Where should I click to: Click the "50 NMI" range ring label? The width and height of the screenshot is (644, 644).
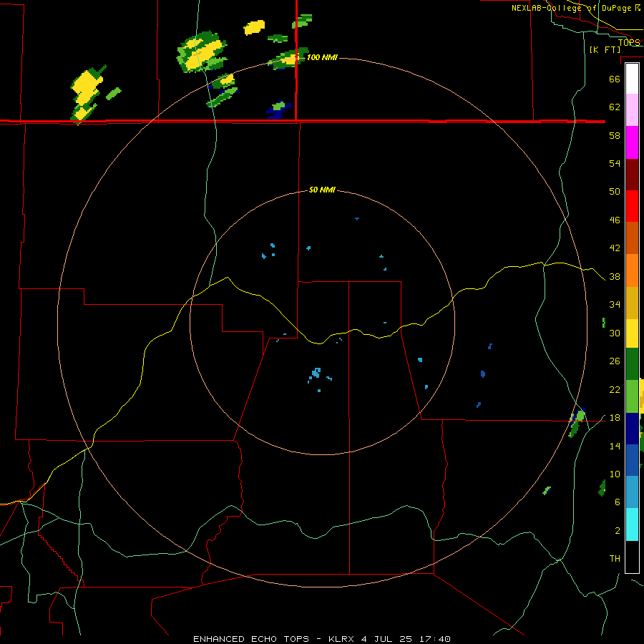(x=322, y=190)
